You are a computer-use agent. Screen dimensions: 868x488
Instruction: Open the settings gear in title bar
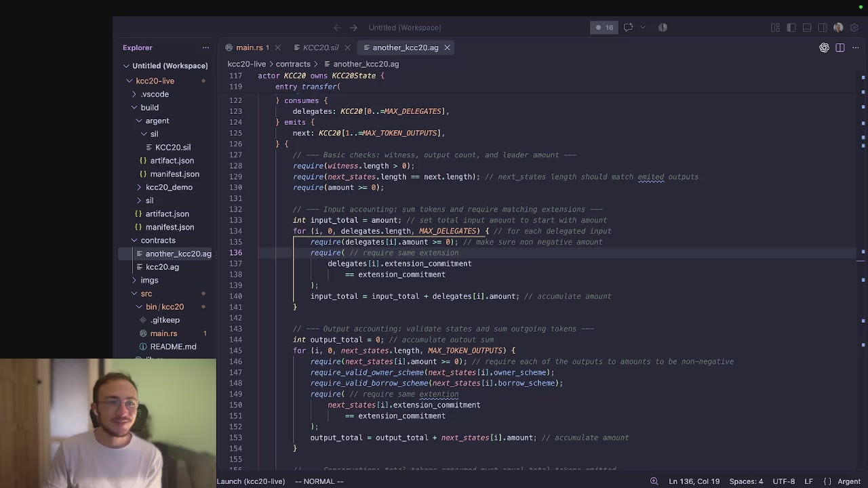point(855,28)
